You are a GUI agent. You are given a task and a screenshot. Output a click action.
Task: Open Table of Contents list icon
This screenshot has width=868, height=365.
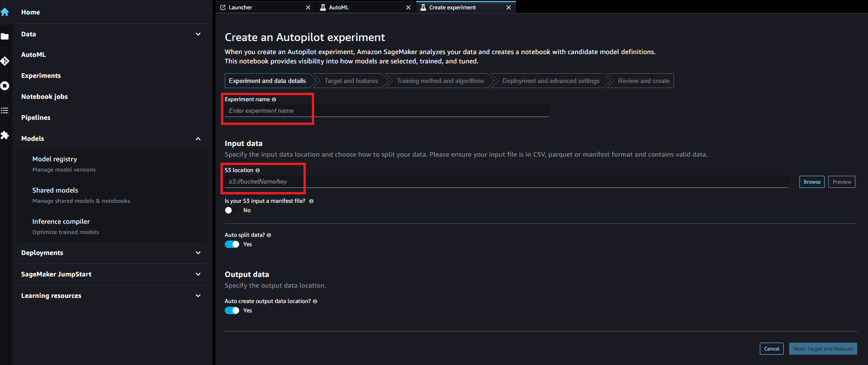coord(5,110)
